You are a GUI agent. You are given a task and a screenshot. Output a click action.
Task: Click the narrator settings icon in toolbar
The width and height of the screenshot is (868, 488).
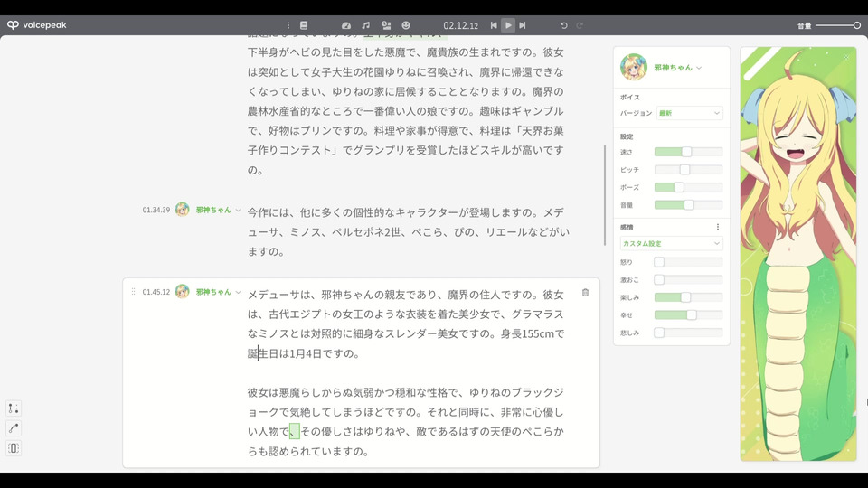[x=386, y=25]
